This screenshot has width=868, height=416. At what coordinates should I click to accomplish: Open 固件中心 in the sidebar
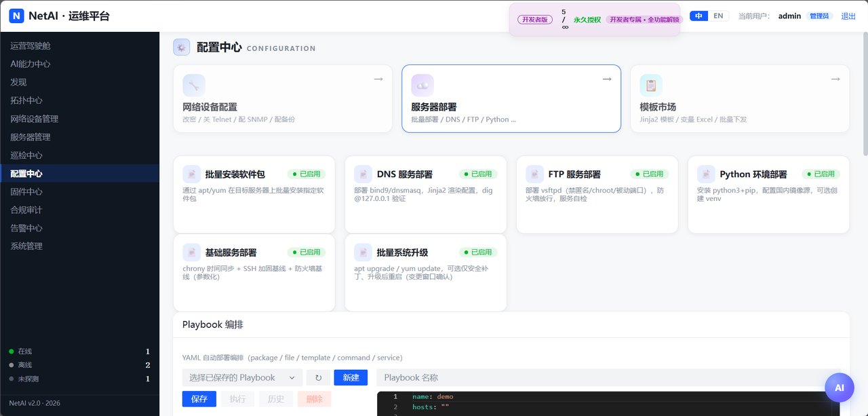79,191
